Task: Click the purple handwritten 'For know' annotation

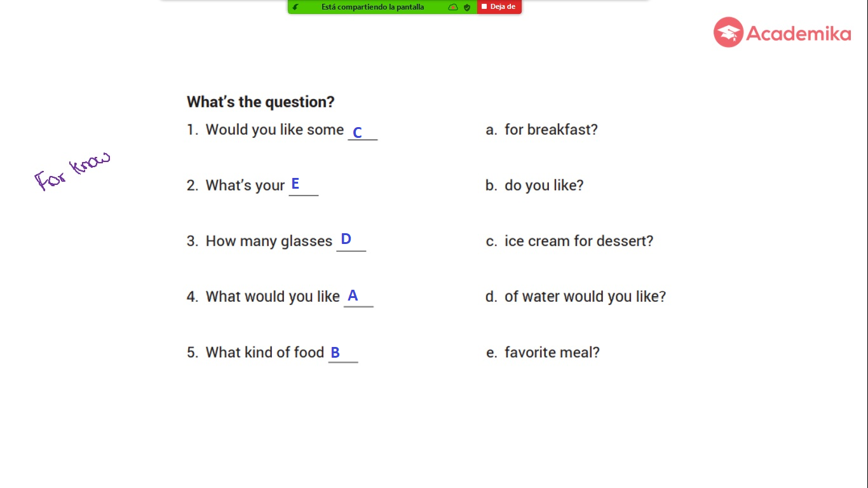Action: pyautogui.click(x=72, y=170)
